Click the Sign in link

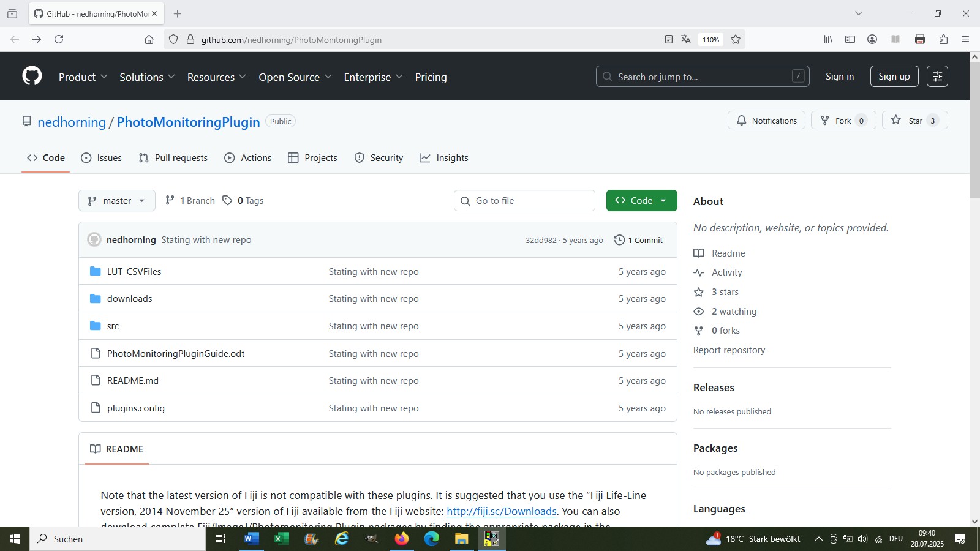840,77
